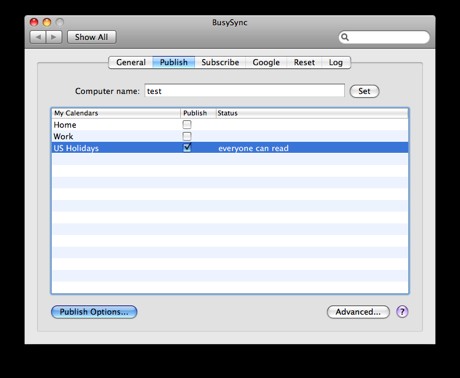The image size is (460, 378).
Task: Open the Subscribe tab
Action: coord(220,62)
